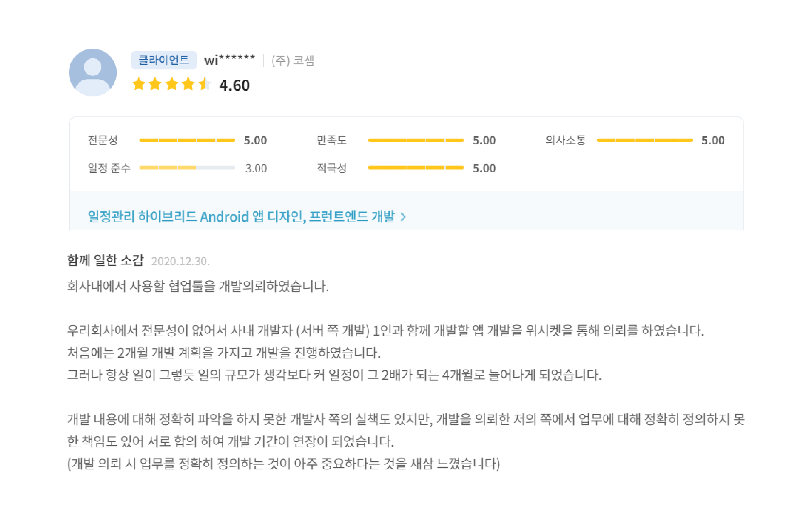Viewport: 812px width, 527px height.
Task: Click the 전문성 rating bar
Action: click(187, 140)
